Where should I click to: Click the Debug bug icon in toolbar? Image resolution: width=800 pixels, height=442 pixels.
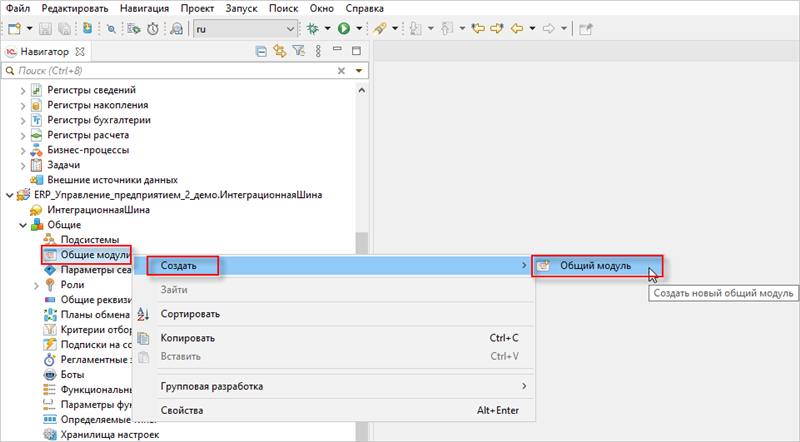[x=314, y=28]
